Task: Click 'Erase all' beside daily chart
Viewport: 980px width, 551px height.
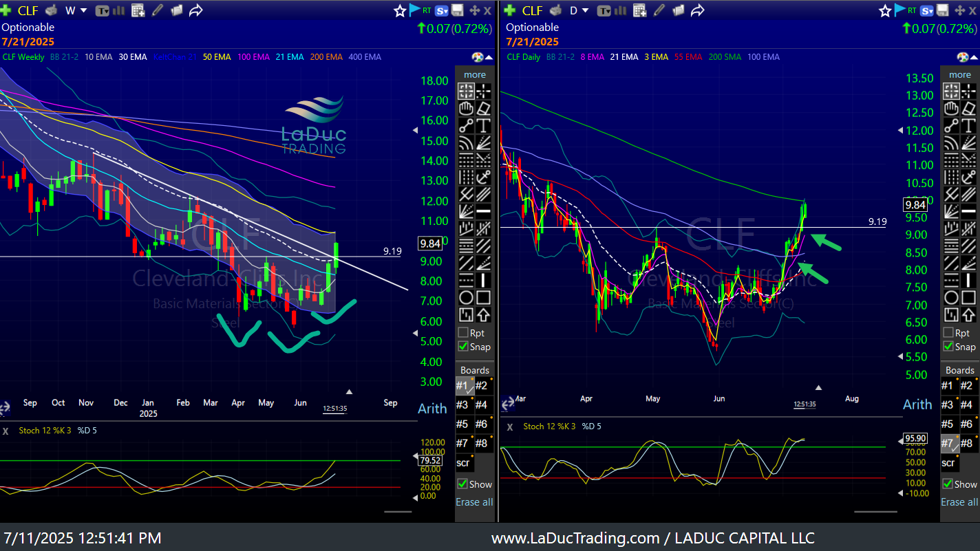Action: [959, 501]
